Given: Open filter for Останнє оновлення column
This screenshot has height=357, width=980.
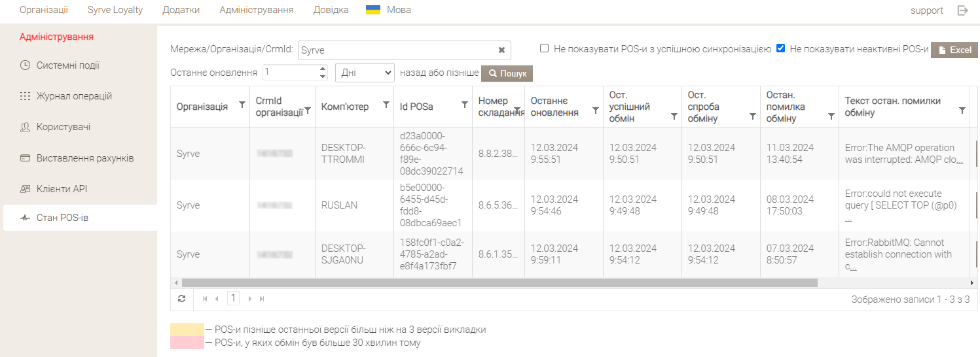Looking at the screenshot, I should pyautogui.click(x=595, y=111).
